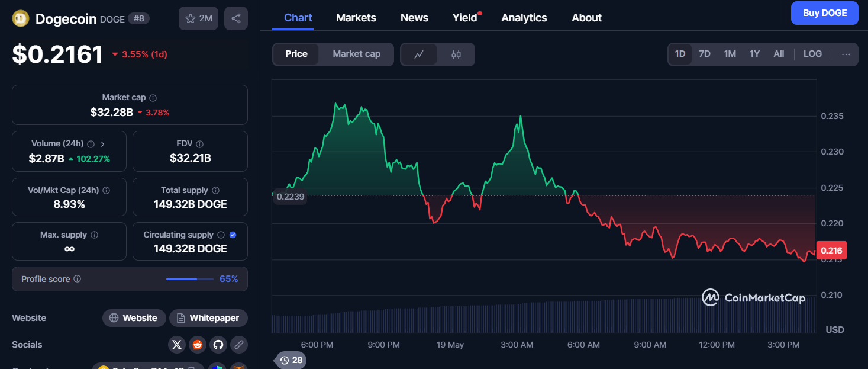Click the Vol/Mkt Cap info icon
This screenshot has height=369, width=868.
pos(106,191)
